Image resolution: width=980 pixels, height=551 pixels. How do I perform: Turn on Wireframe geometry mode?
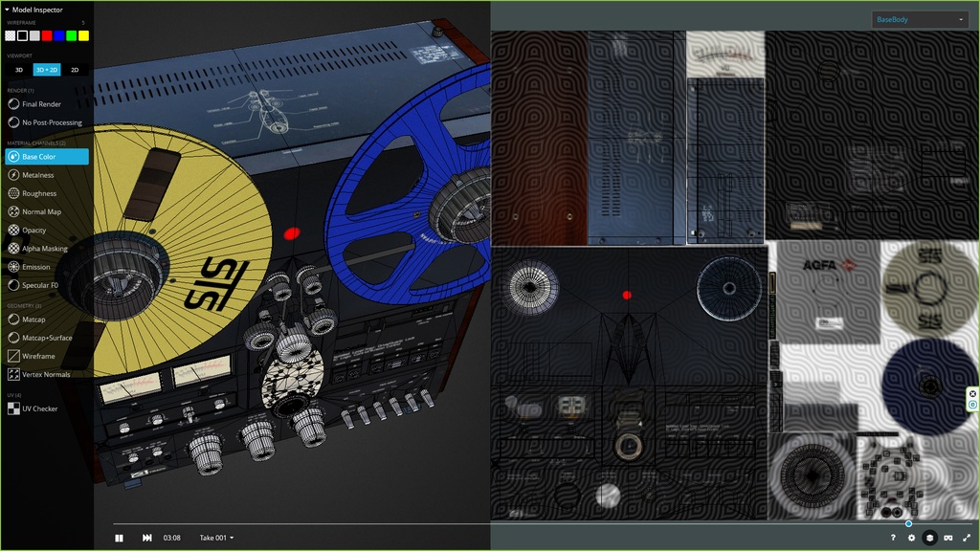coord(38,356)
